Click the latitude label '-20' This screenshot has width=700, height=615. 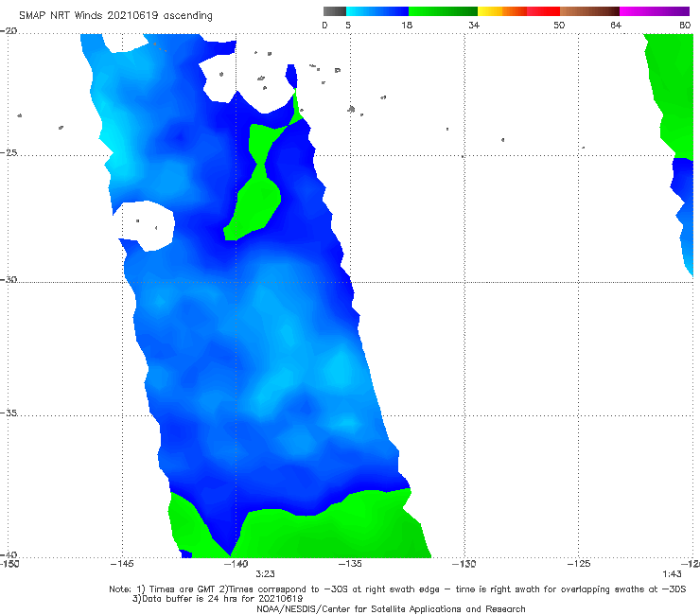click(x=9, y=31)
